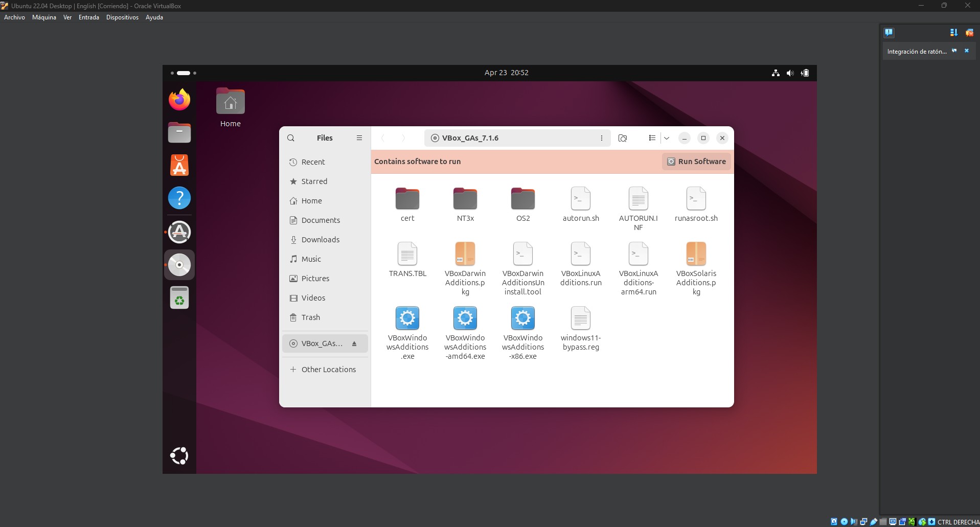
Task: Dismiss the Integración de ratón notification
Action: 967,51
